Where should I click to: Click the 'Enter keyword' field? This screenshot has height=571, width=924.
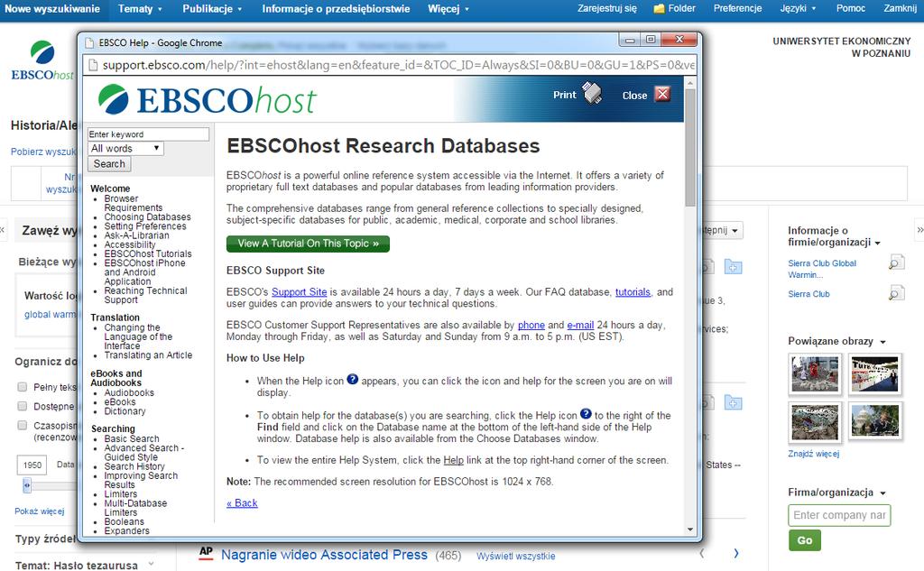[148, 134]
